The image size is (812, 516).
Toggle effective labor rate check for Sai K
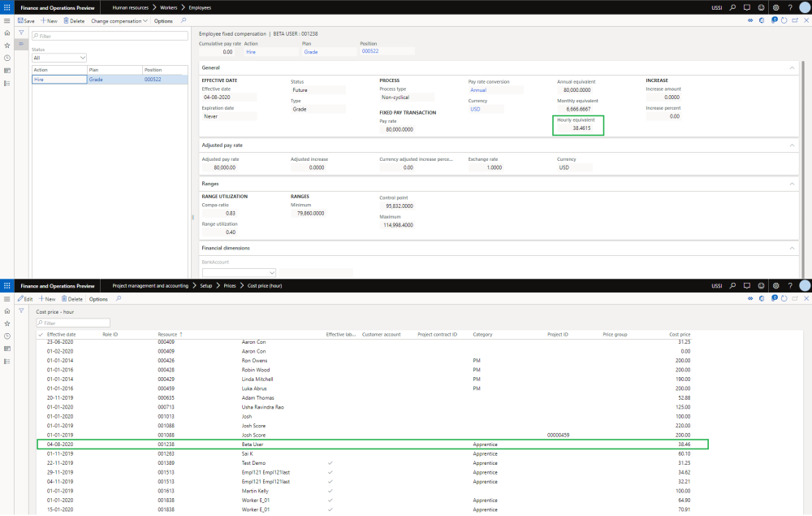tap(330, 453)
